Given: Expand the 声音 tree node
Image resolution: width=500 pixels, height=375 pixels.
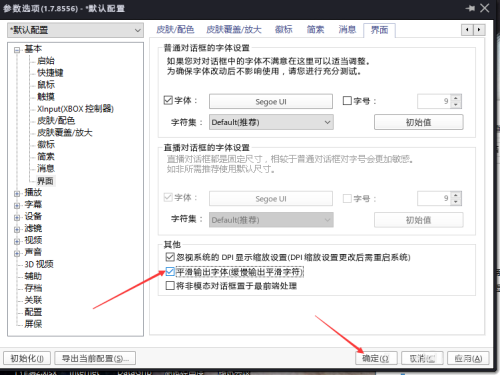Looking at the screenshot, I should 17,253.
